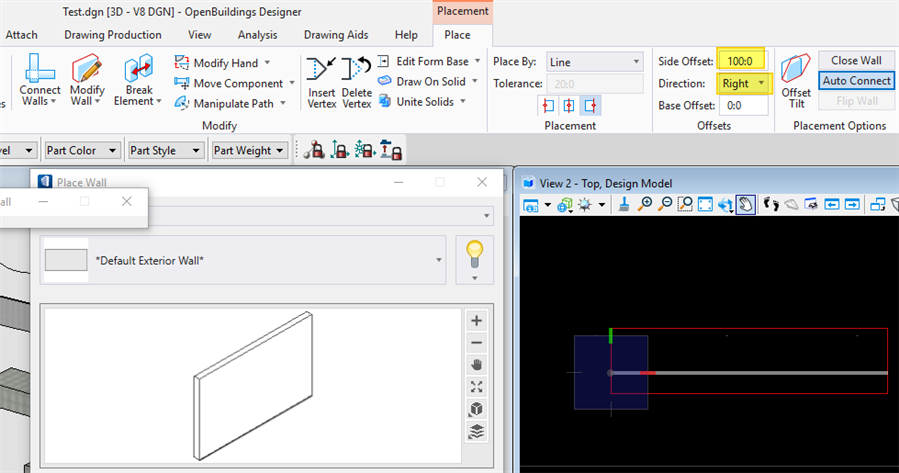Activate the Walk footprints tool in View 2
This screenshot has height=473, width=899.
pyautogui.click(x=771, y=204)
